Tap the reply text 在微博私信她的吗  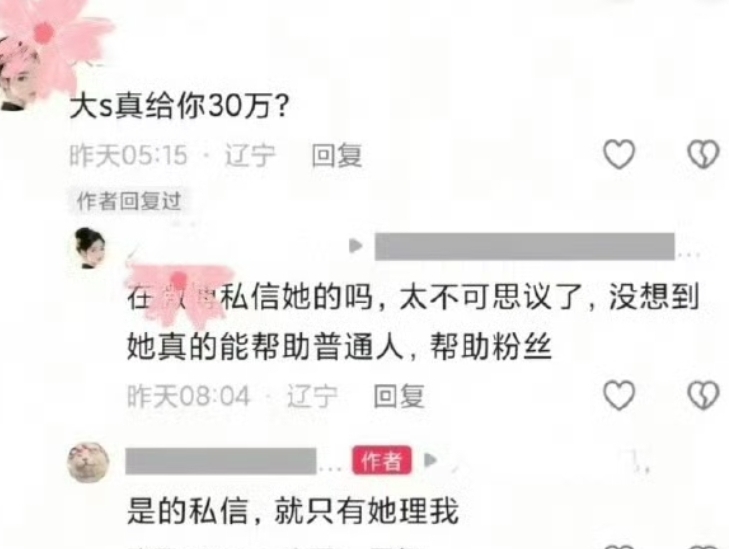(x=250, y=297)
